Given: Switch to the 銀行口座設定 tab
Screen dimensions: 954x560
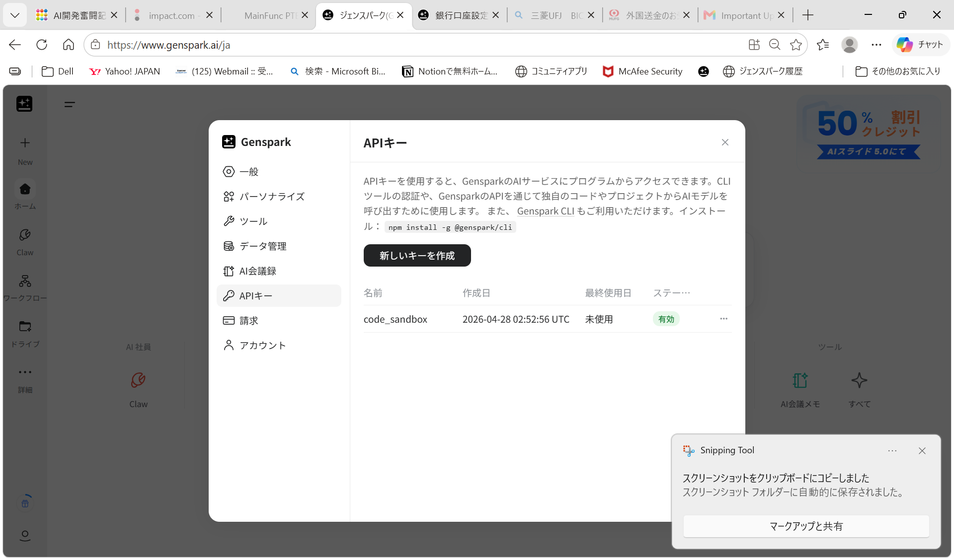Looking at the screenshot, I should tap(459, 15).
